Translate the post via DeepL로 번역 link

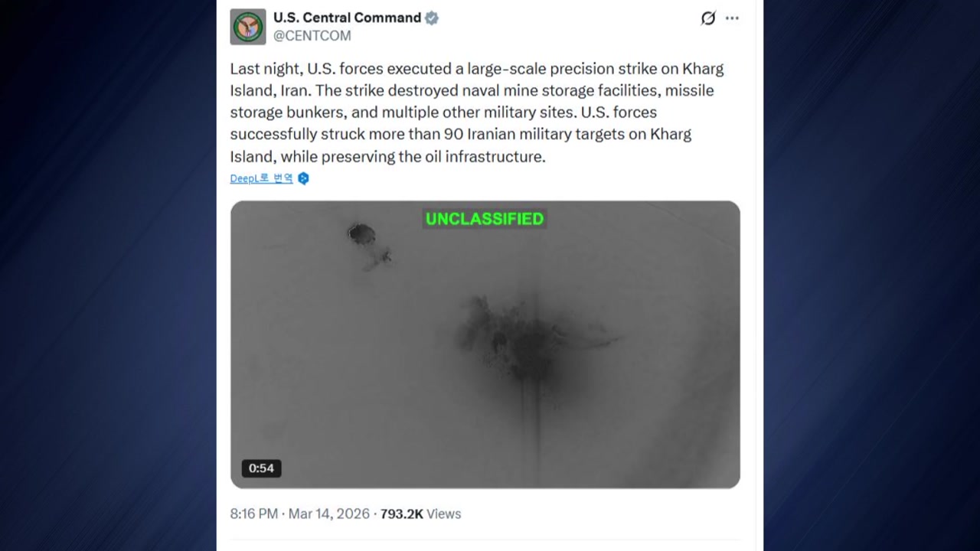pos(261,178)
